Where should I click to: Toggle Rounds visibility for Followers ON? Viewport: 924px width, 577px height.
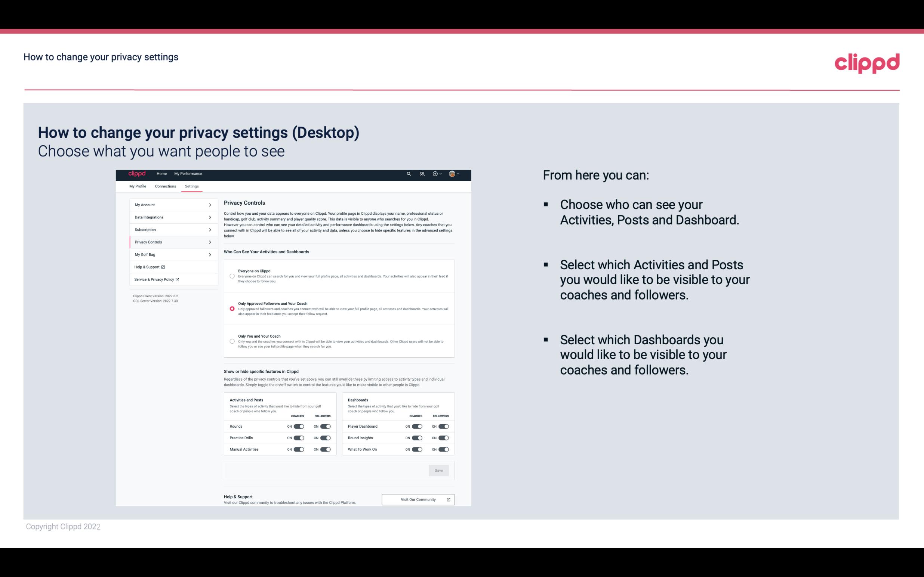pos(325,426)
